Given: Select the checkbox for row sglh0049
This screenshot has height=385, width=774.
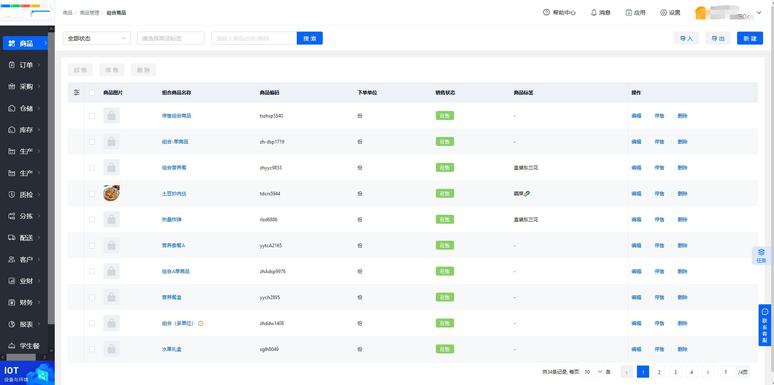Looking at the screenshot, I should pos(92,349).
